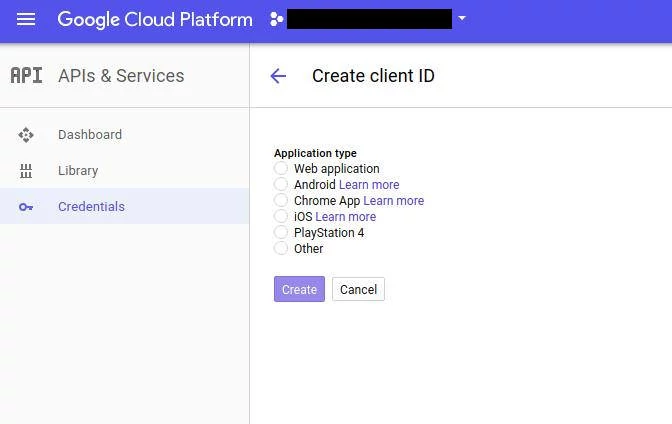Image resolution: width=672 pixels, height=424 pixels.
Task: Open Learn more link for Android
Action: (x=369, y=185)
